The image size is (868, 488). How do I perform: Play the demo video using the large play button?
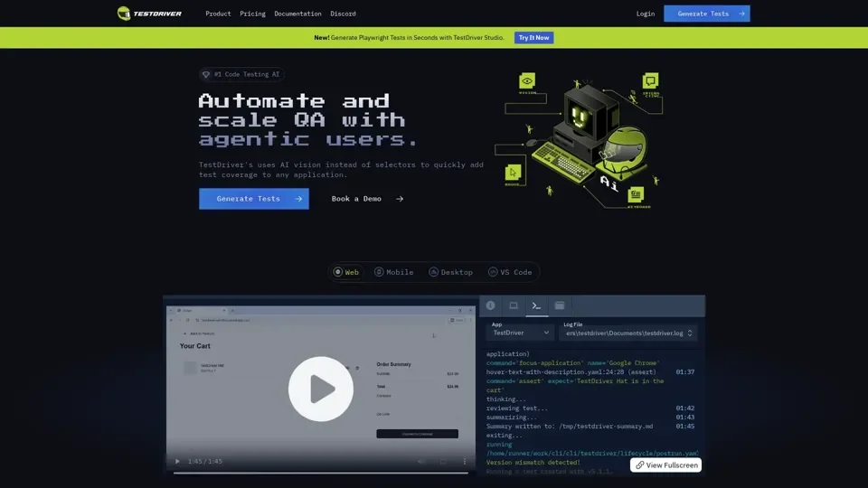click(320, 389)
